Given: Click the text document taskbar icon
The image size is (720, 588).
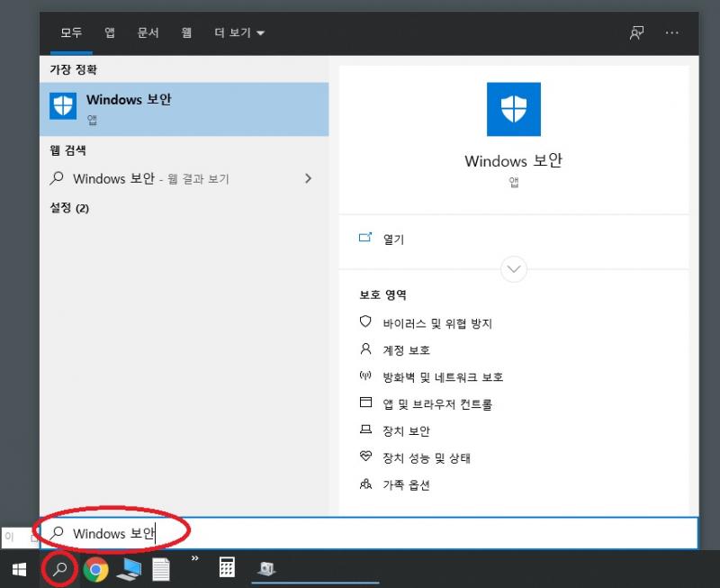Looking at the screenshot, I should tap(160, 569).
